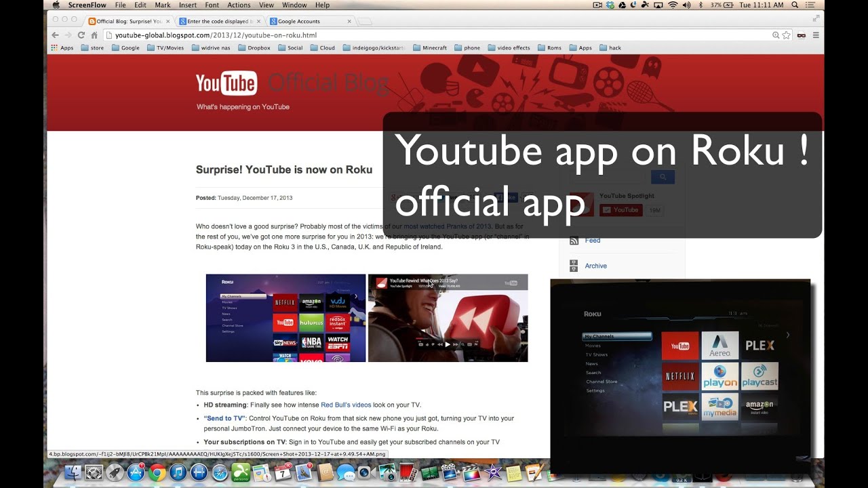The height and width of the screenshot is (488, 868).
Task: Open the YouTube Rewind video screenshot thumbnail
Action: [448, 318]
